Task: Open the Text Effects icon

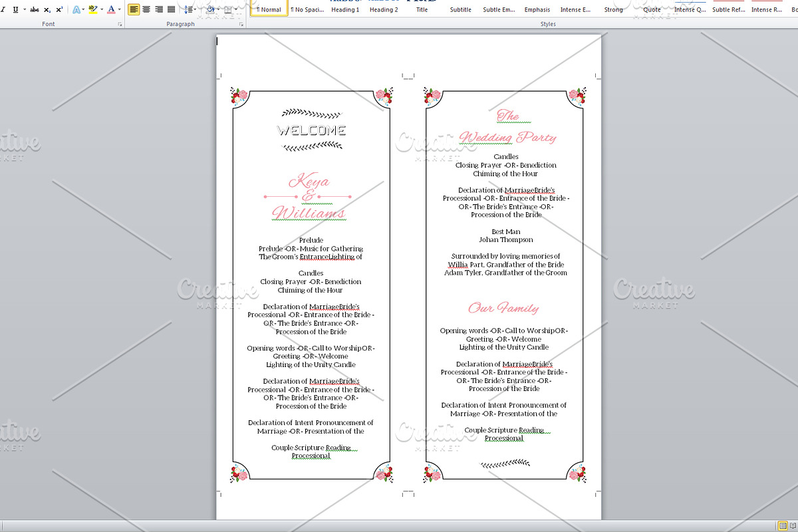Action: [x=78, y=9]
